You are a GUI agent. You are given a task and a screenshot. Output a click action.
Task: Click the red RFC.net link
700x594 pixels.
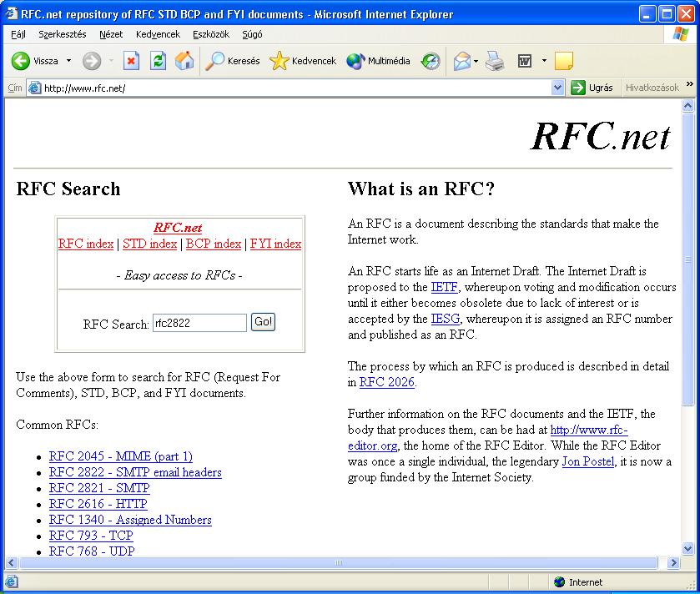point(178,228)
